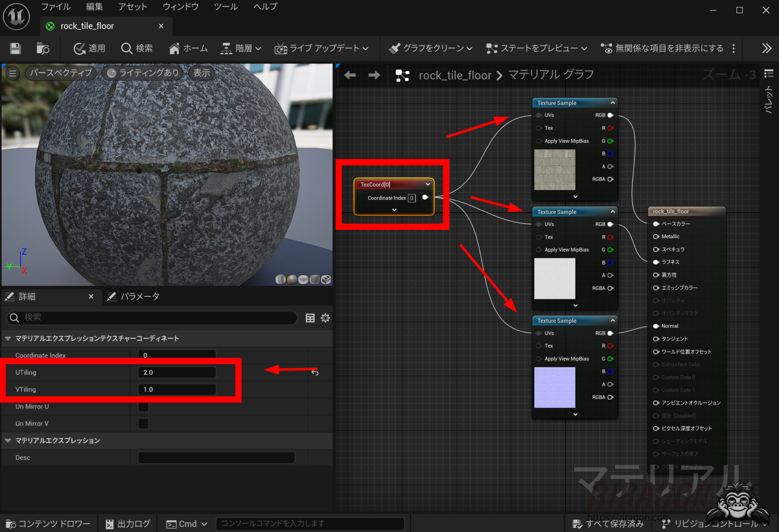Click the Home (ホーム) toolbar icon

pos(188,48)
